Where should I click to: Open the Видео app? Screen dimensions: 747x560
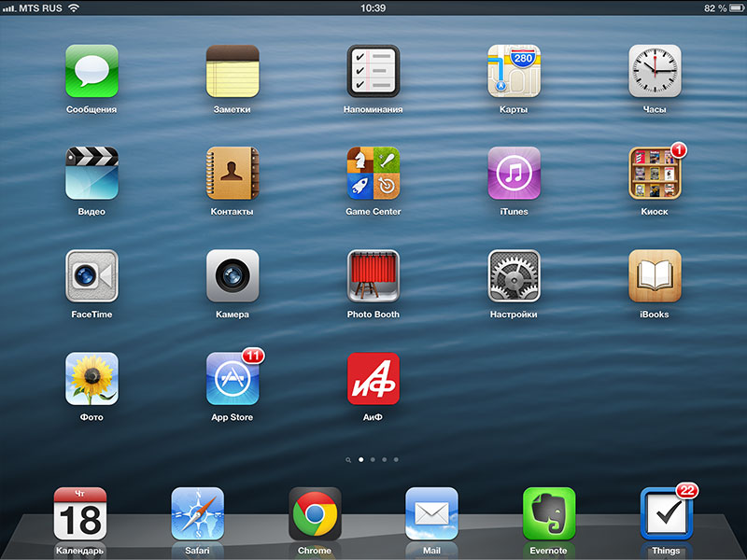(92, 174)
